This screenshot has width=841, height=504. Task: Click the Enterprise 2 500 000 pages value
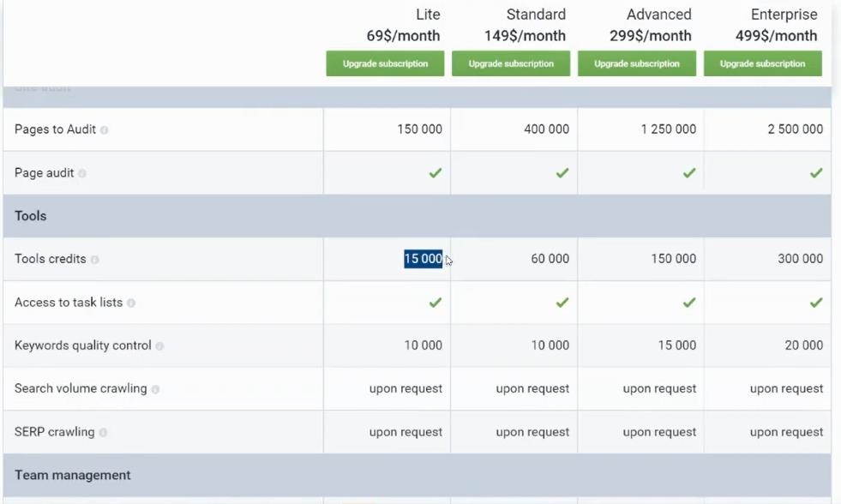pyautogui.click(x=795, y=129)
